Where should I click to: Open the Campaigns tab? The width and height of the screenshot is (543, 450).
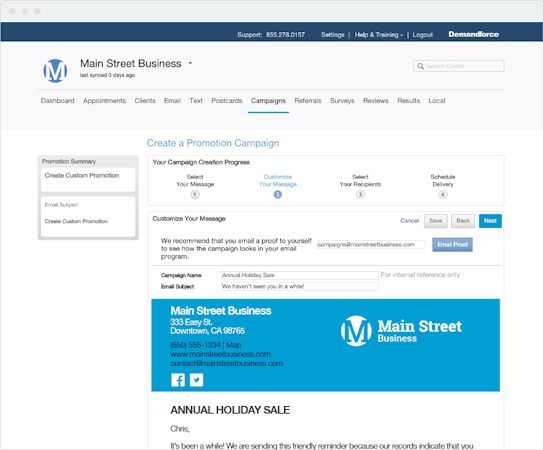pyautogui.click(x=268, y=101)
